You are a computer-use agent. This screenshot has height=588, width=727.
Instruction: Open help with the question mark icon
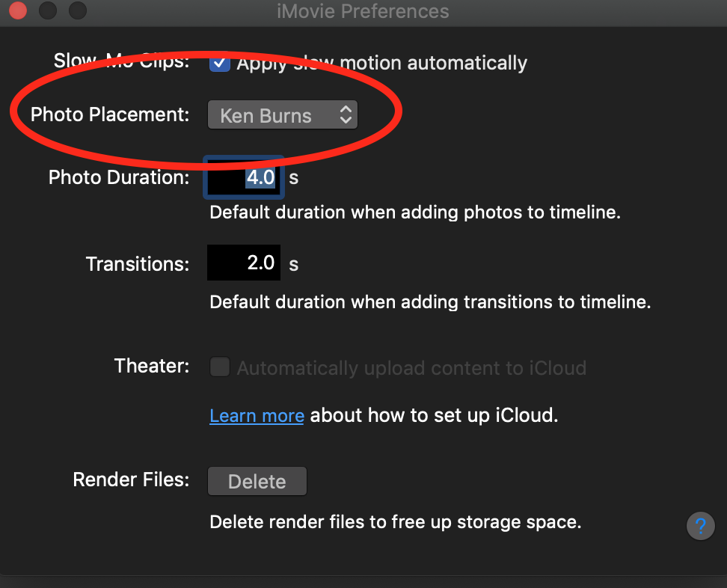click(x=700, y=526)
